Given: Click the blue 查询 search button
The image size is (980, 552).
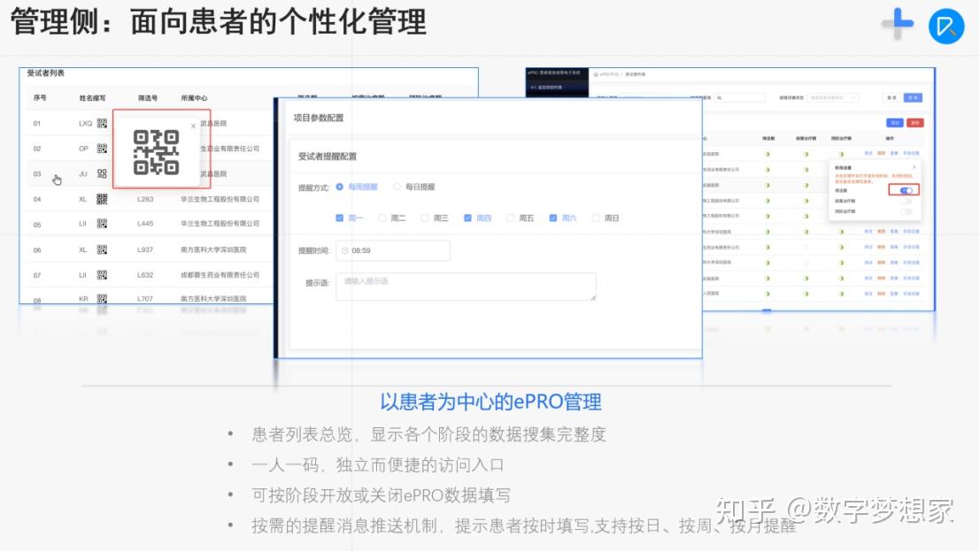Looking at the screenshot, I should 913,97.
